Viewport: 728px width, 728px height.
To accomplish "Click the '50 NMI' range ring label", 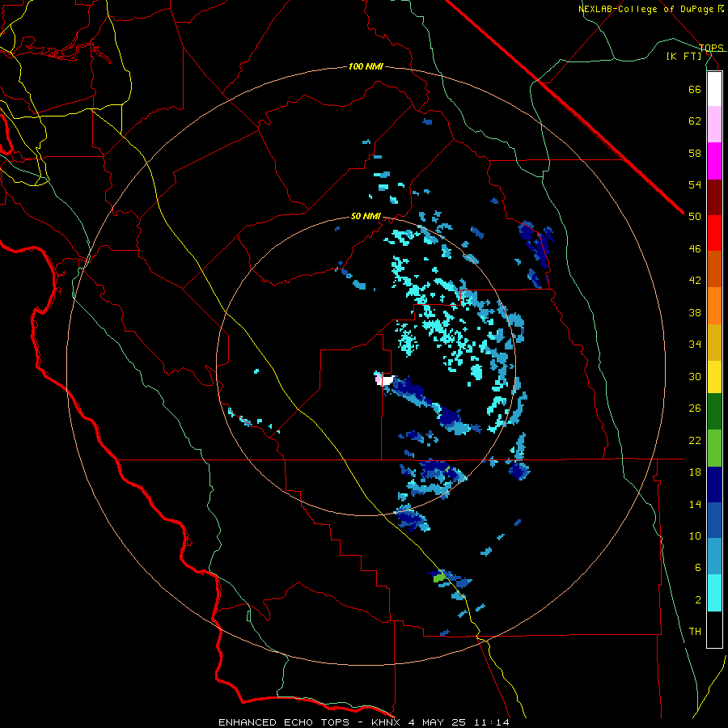I will point(366,216).
